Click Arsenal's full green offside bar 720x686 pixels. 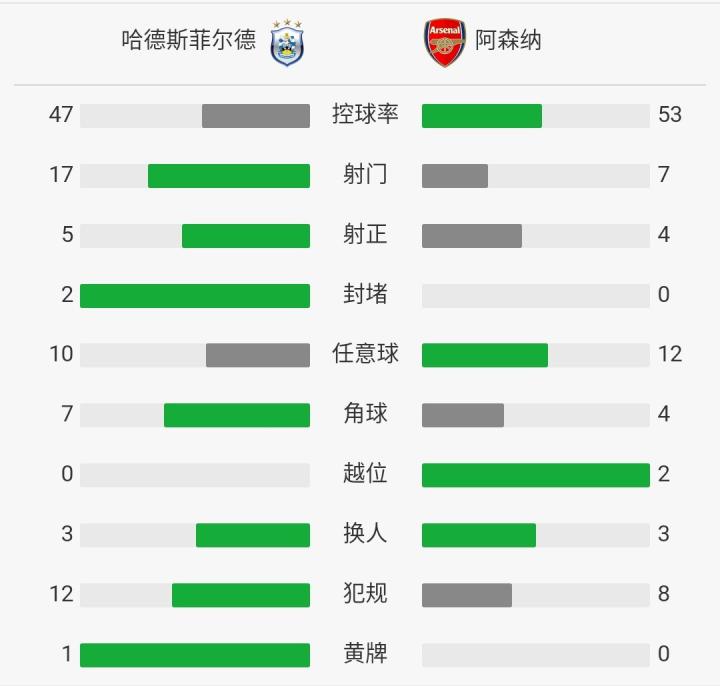point(536,475)
